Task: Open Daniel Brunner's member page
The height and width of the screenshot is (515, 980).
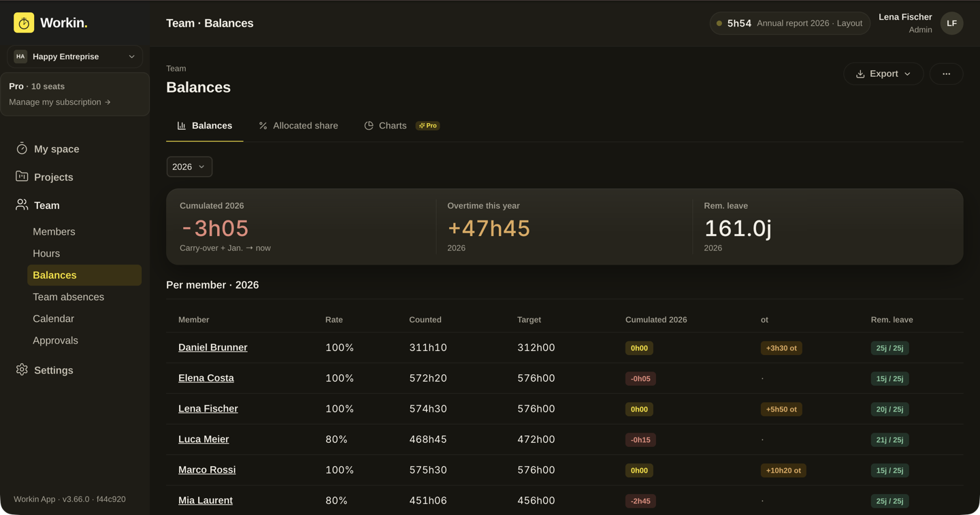Action: [x=213, y=347]
